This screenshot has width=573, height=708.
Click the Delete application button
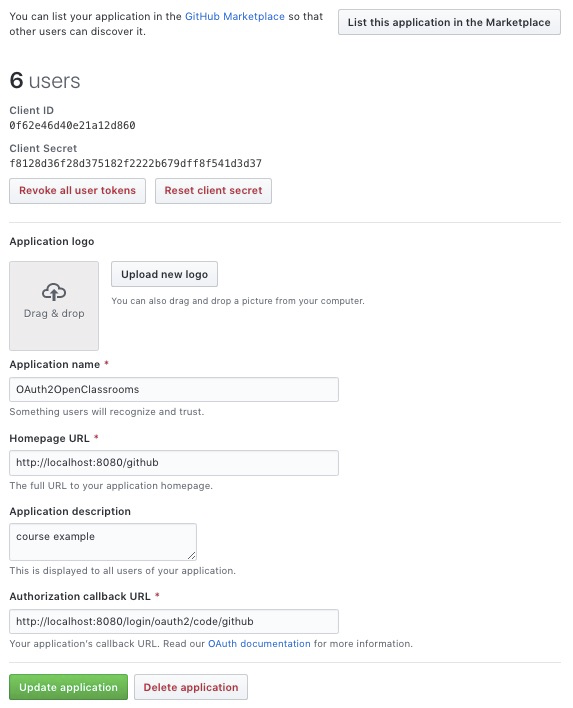pyautogui.click(x=191, y=687)
